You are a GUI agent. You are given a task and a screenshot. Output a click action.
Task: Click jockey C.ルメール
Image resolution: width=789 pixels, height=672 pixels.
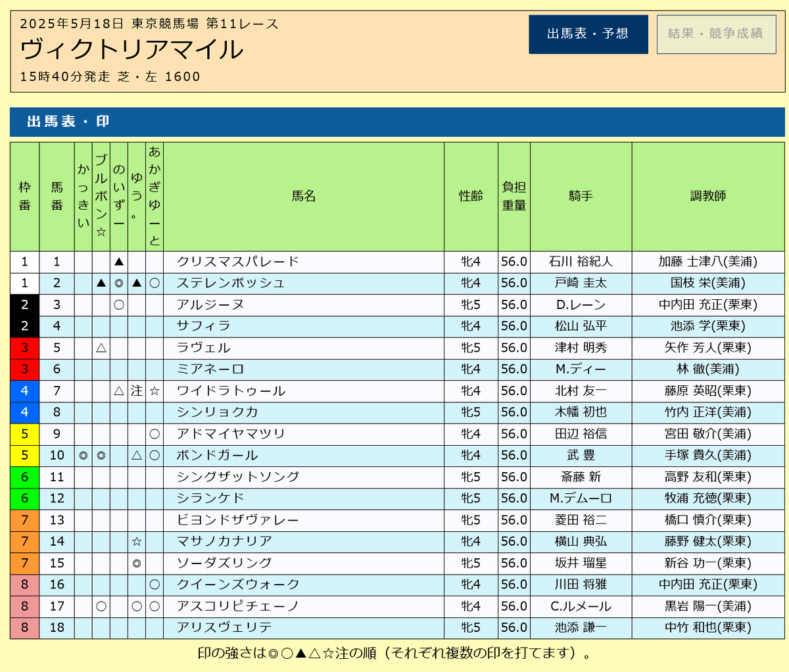[x=581, y=606]
